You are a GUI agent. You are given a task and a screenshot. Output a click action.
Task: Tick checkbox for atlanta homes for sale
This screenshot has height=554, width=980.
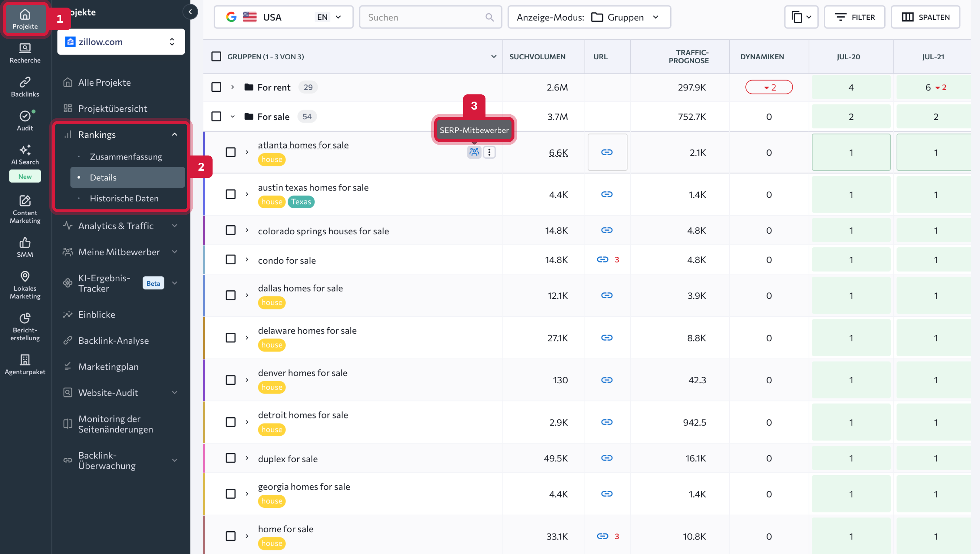(231, 152)
